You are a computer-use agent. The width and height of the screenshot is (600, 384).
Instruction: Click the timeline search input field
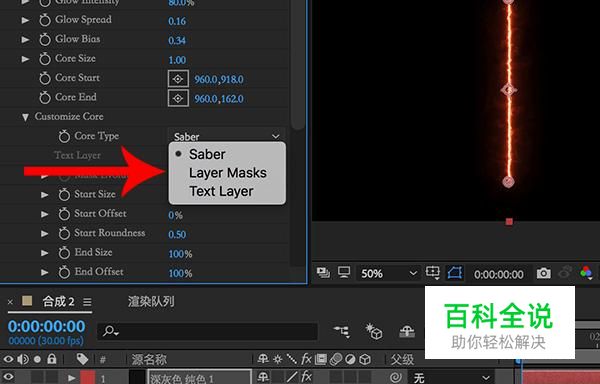coord(207,331)
